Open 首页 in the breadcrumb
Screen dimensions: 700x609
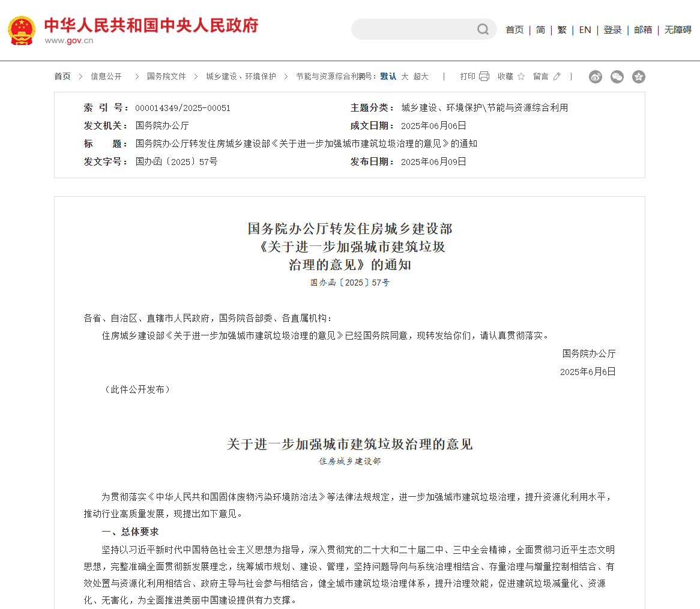click(62, 76)
